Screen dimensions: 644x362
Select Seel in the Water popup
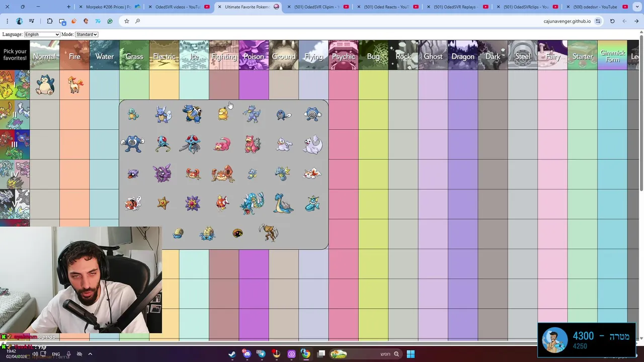point(284,145)
